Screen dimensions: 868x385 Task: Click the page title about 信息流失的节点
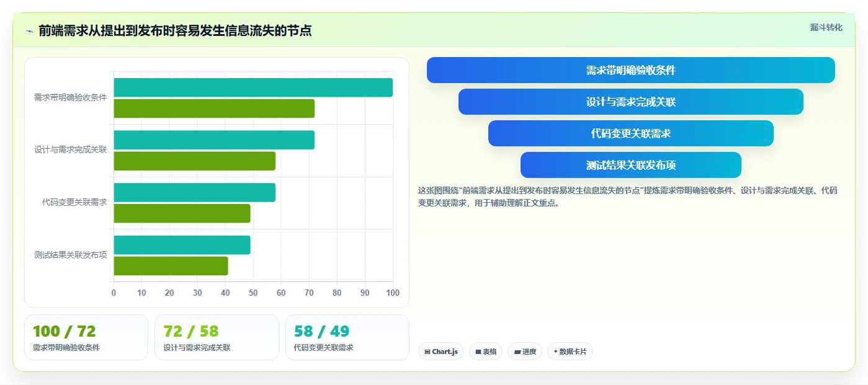(175, 30)
